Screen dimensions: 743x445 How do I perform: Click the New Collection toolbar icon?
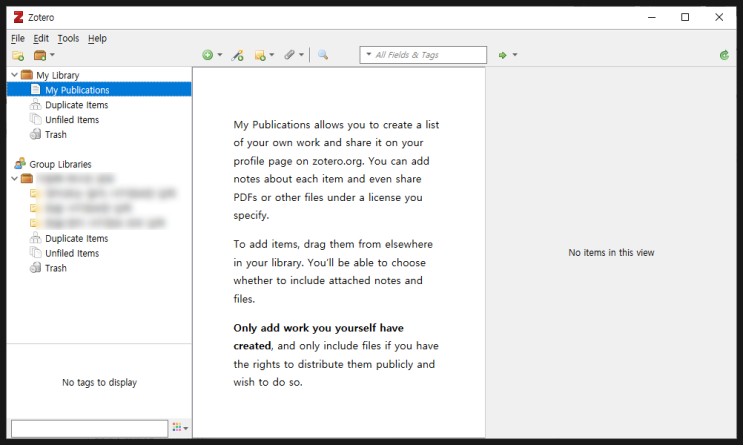tap(18, 55)
